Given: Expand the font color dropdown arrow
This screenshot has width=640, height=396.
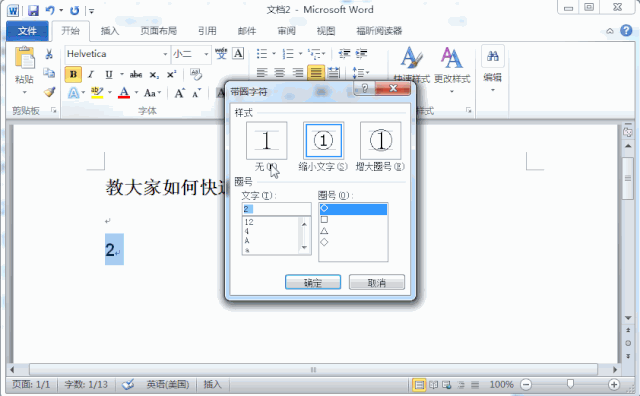Looking at the screenshot, I should tap(136, 93).
